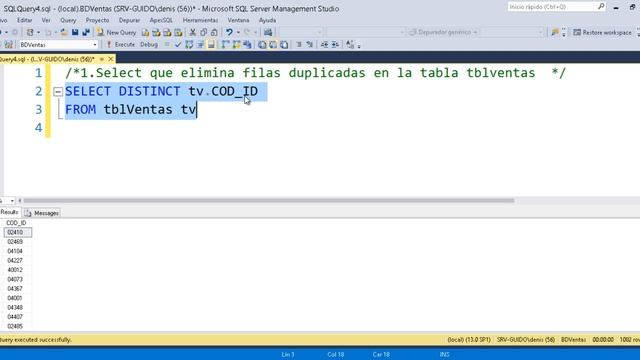Open the Proyecto menu
Viewport: 640px width, 360px height.
tap(97, 20)
